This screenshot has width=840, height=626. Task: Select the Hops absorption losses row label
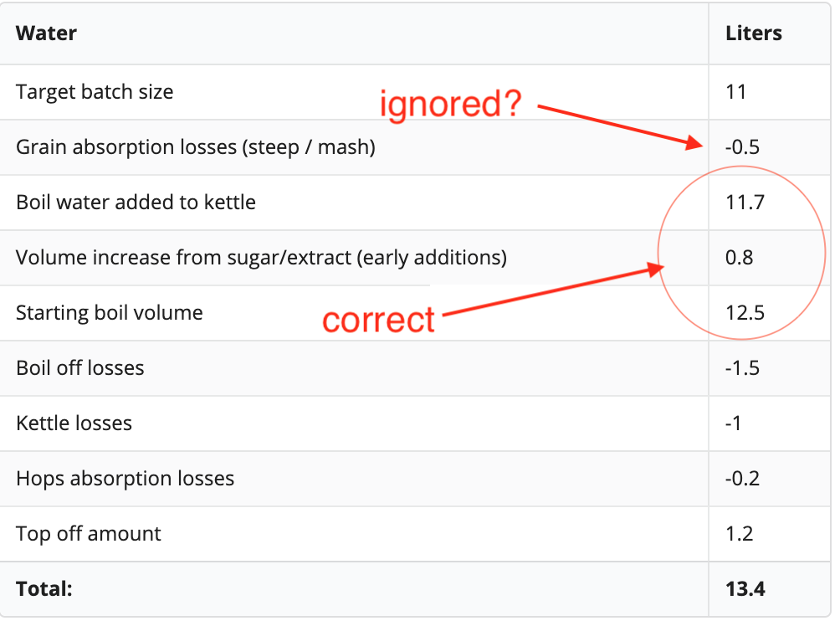pos(125,479)
